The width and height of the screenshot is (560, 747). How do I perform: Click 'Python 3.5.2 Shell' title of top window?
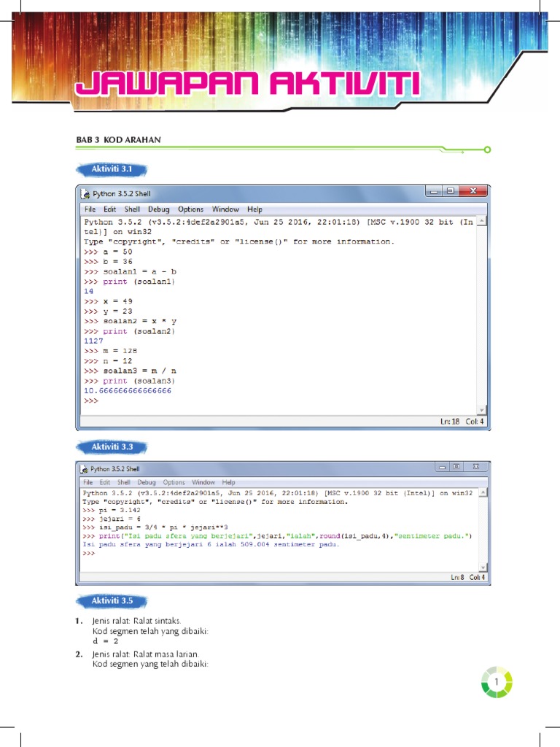tap(122, 194)
